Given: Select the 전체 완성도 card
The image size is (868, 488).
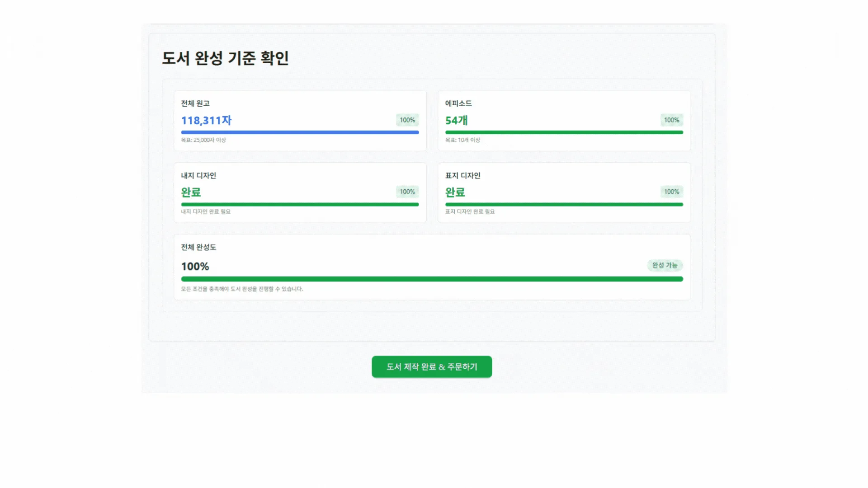Looking at the screenshot, I should [x=432, y=267].
